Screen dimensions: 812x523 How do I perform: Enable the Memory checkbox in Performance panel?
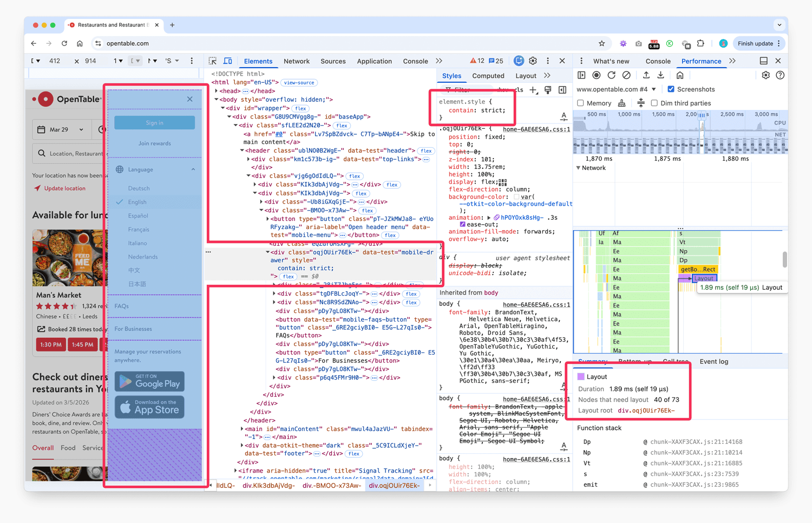point(580,103)
